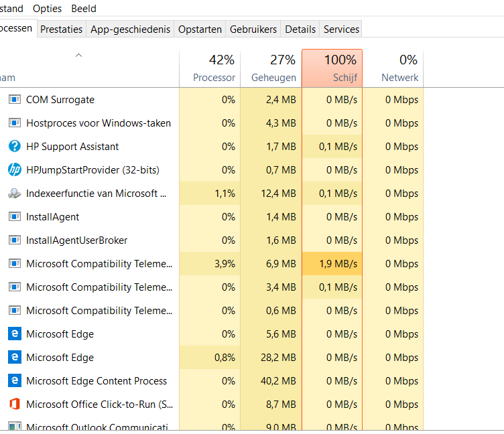The height and width of the screenshot is (434, 504).
Task: Sort processes by Schijf column header
Action: click(x=332, y=68)
